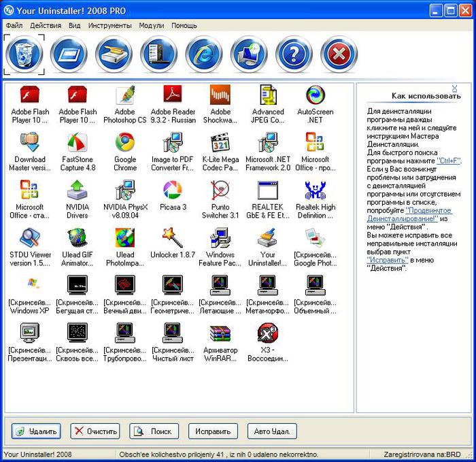Screen dimensions: 476x462
Task: Select Геометрический screensaver entry
Action: [173, 295]
